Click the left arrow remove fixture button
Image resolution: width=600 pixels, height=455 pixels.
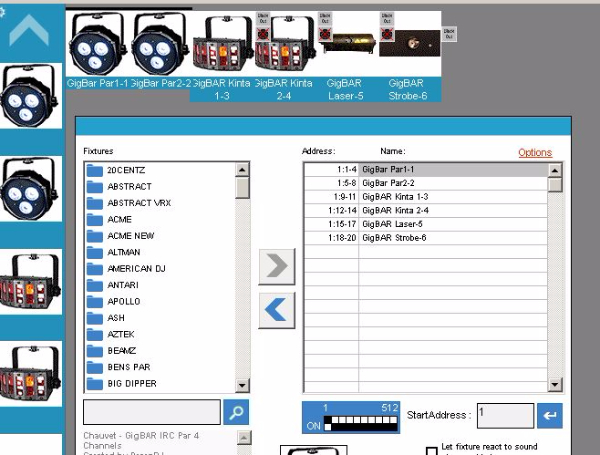[277, 310]
